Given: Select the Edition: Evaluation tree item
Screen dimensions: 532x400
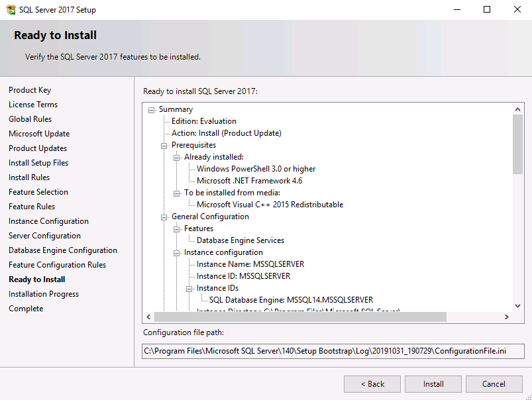Looking at the screenshot, I should 204,121.
